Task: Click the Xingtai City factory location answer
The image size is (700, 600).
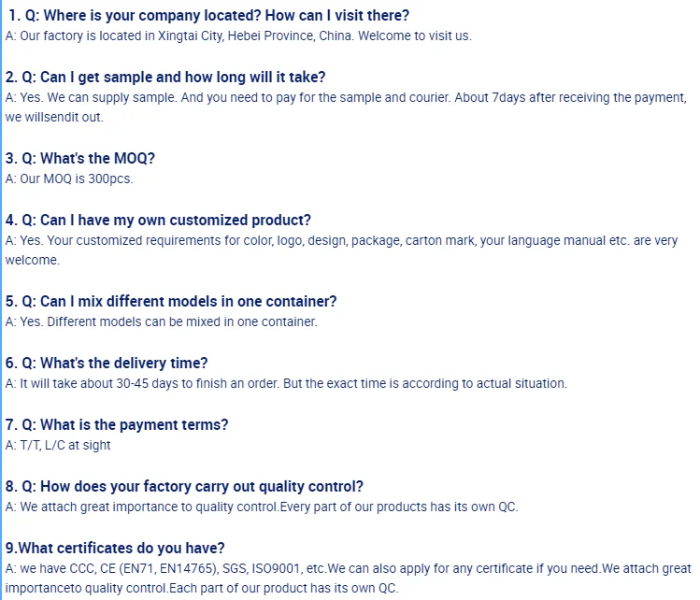Action: point(238,36)
